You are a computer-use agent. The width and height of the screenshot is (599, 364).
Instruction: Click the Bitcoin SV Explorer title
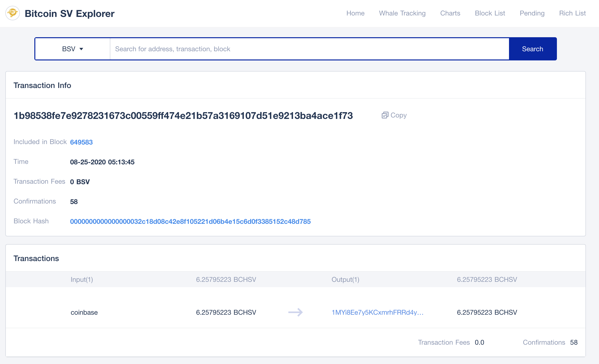click(x=69, y=14)
